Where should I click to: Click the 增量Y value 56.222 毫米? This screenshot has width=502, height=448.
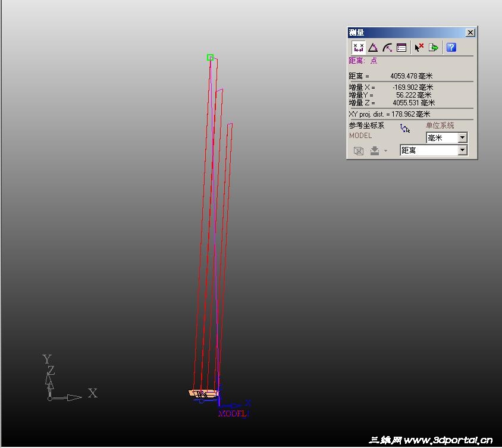point(413,95)
